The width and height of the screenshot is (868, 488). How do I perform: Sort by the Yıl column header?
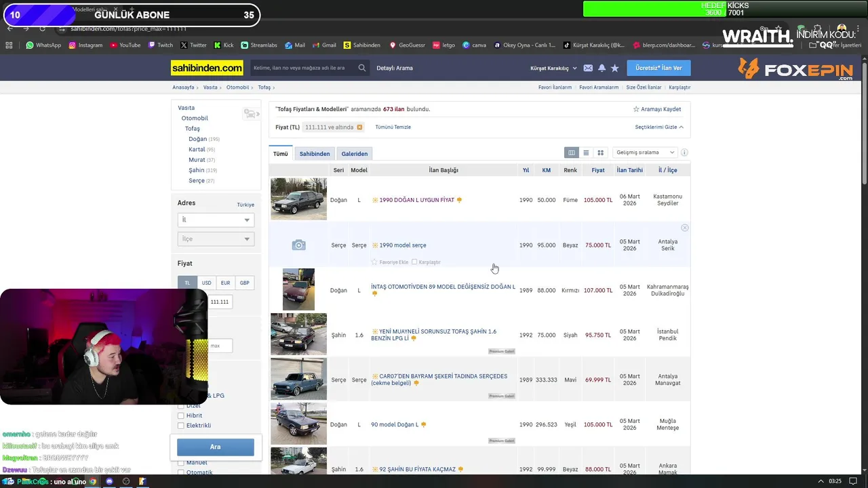point(526,170)
